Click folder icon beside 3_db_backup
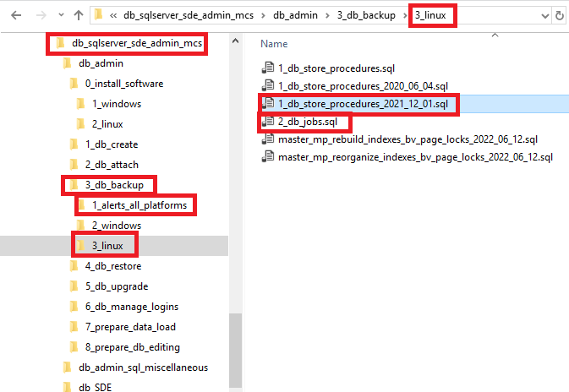Viewport: 569px width, 392px height. pos(74,185)
